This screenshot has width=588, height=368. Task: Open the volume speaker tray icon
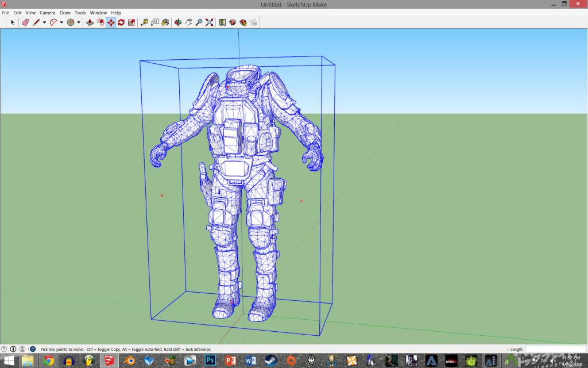pos(553,361)
